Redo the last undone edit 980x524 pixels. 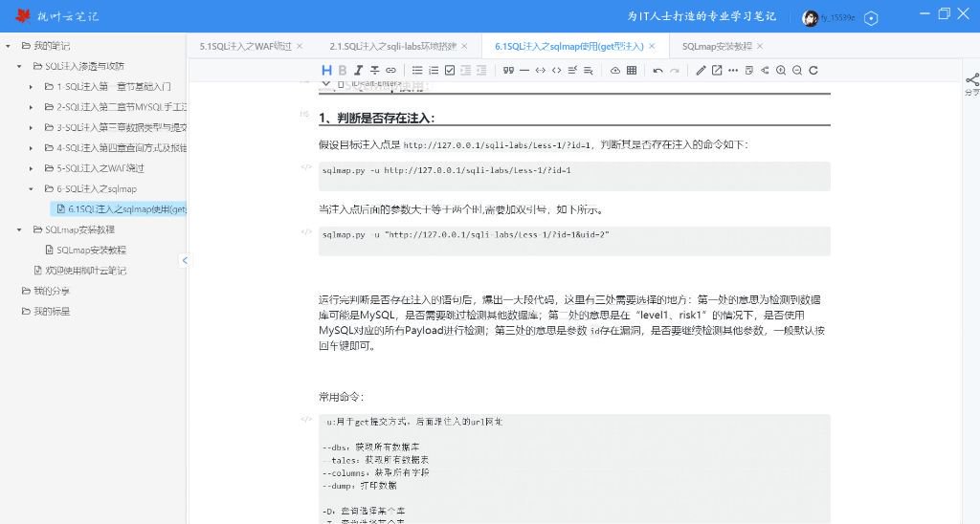coord(674,71)
